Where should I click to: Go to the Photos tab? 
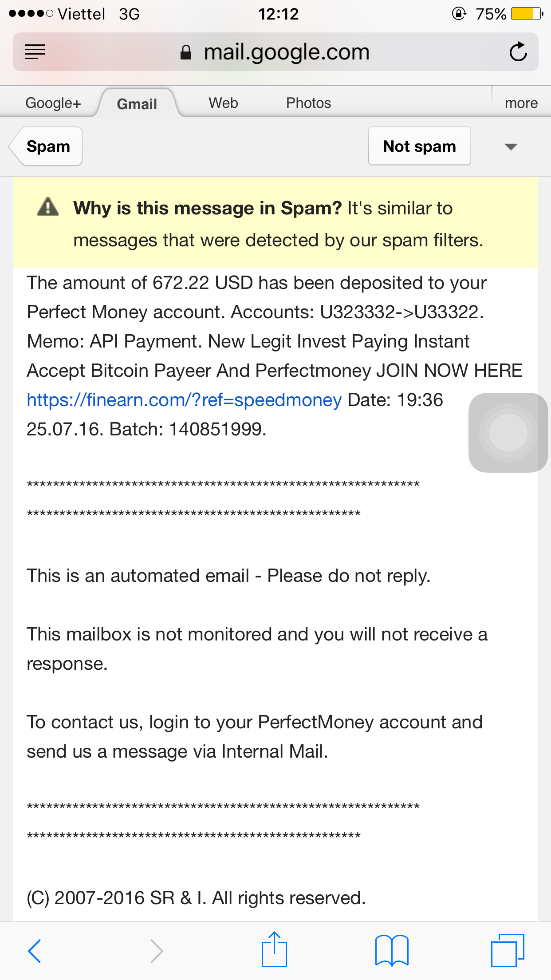coord(308,103)
